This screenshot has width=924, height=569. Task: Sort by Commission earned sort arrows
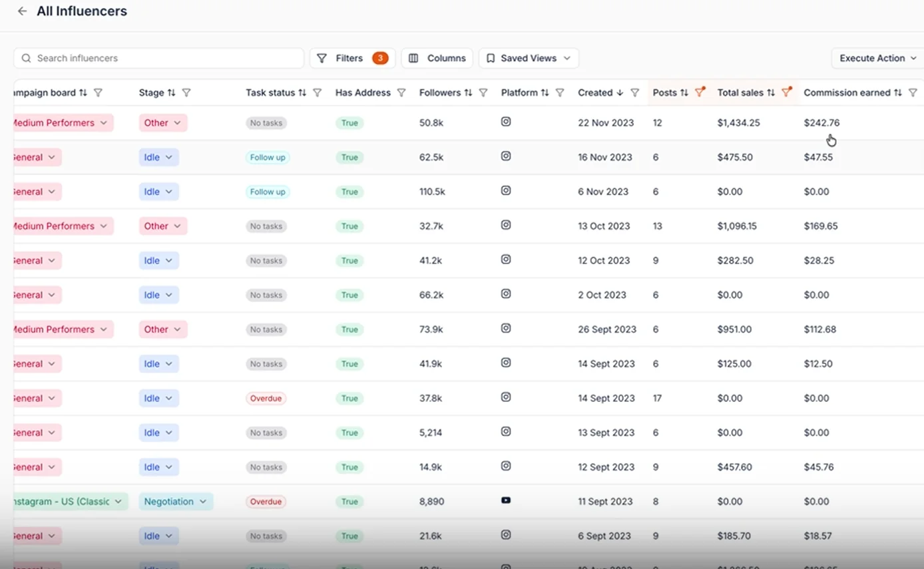coord(897,93)
